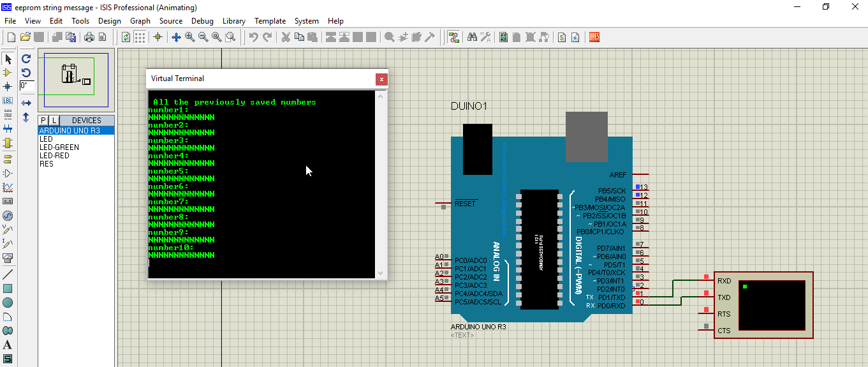Viewport: 868px width, 367px height.
Task: Zoom to area selection icon
Action: [230, 37]
